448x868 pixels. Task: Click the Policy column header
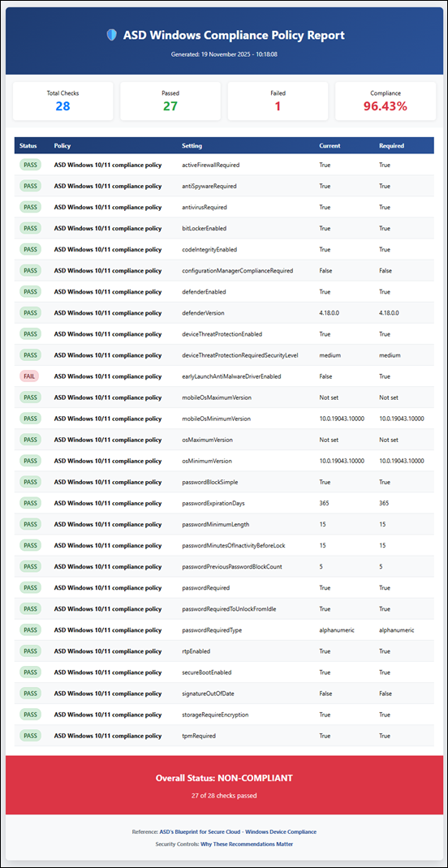(x=62, y=146)
